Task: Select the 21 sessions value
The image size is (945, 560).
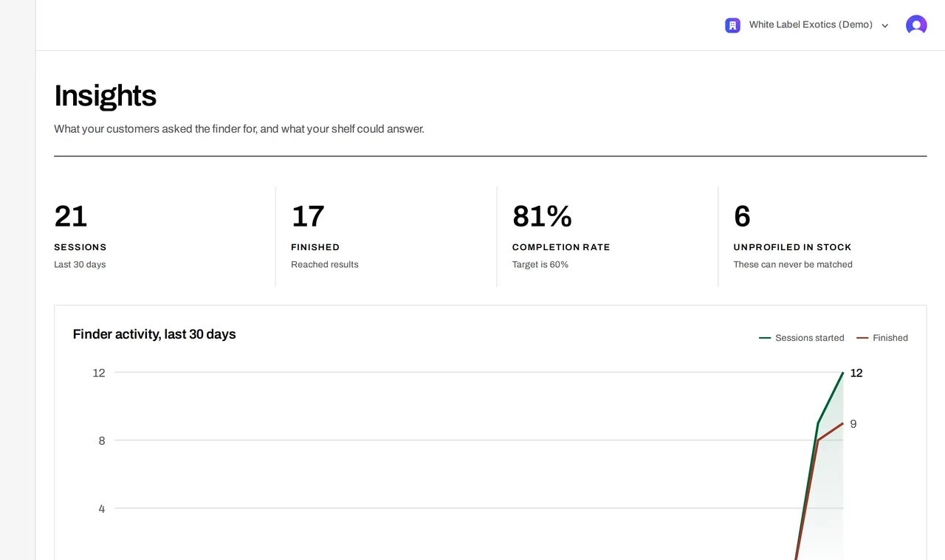Action: [71, 216]
